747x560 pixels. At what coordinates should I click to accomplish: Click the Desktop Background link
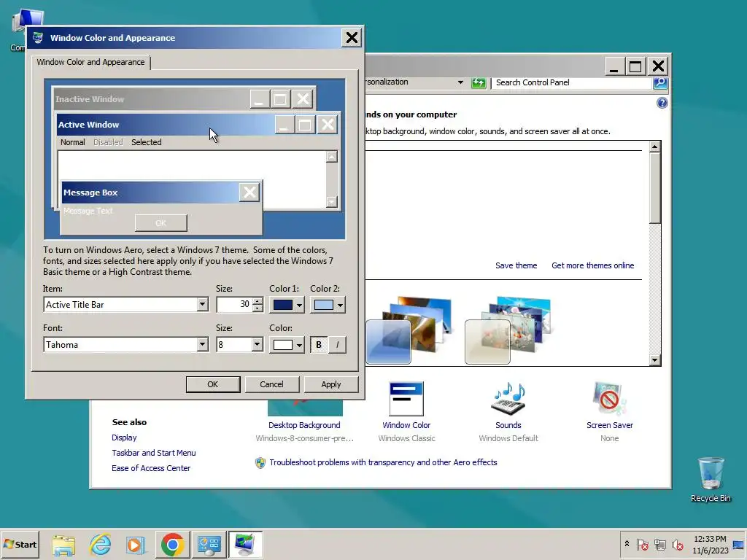304,425
